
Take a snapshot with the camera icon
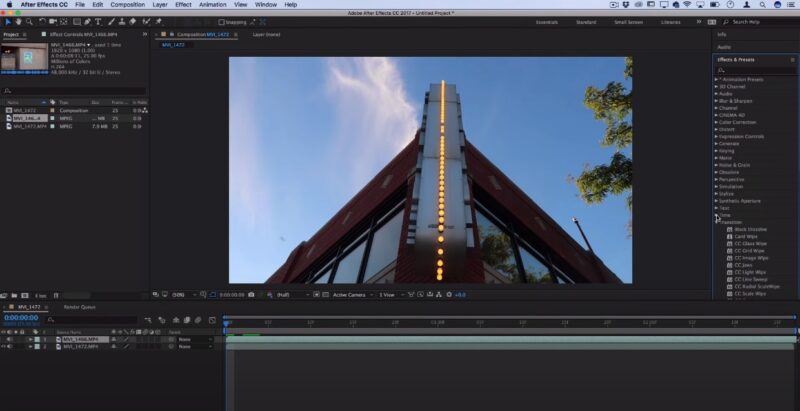pos(251,295)
